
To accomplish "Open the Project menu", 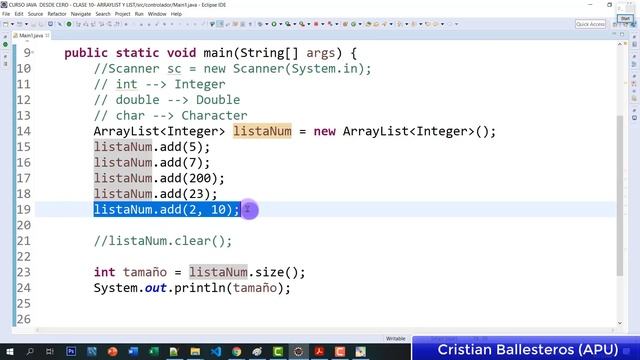I will click(x=122, y=14).
